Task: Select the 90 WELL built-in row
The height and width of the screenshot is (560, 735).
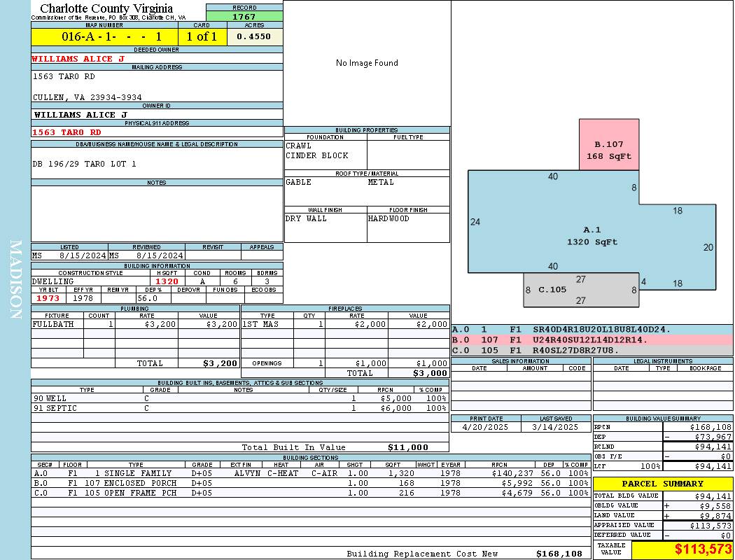Action: 239,398
